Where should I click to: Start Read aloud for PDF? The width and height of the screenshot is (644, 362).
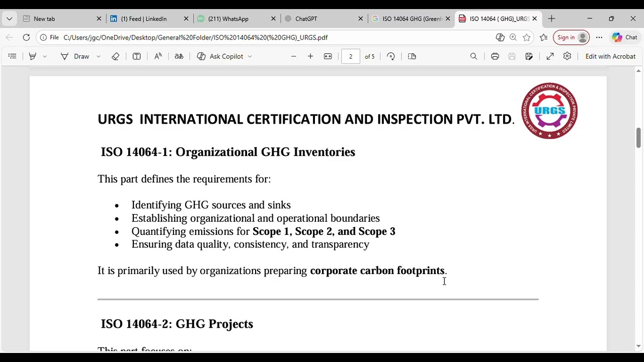pos(158,56)
